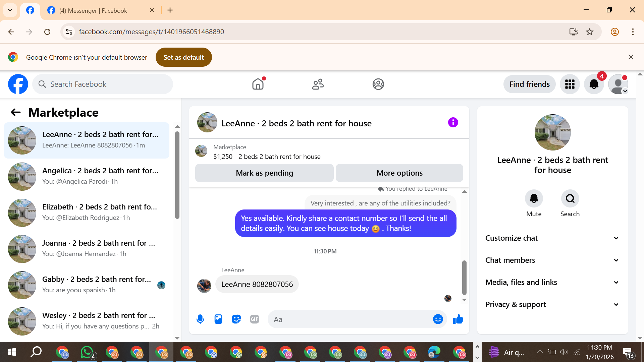644x362 pixels.
Task: Click More options button
Action: pyautogui.click(x=399, y=173)
